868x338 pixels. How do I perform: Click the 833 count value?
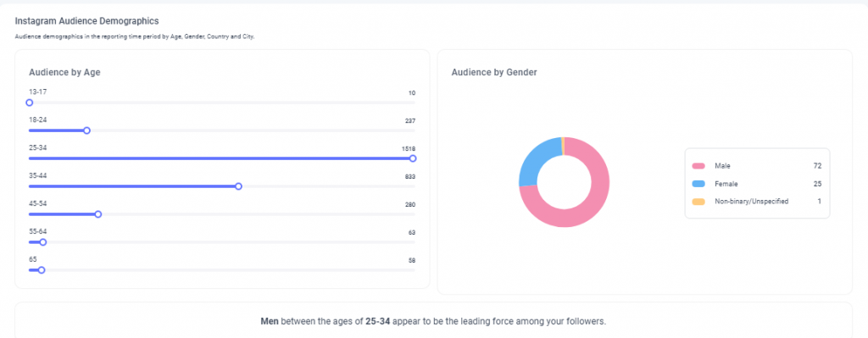410,176
